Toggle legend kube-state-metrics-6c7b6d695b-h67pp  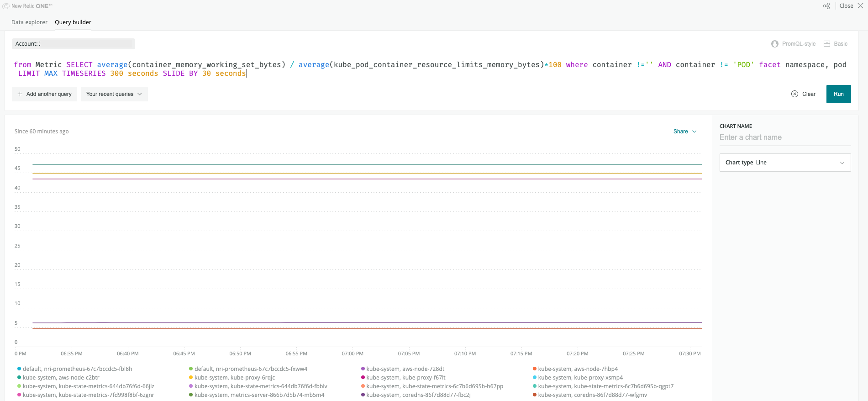pyautogui.click(x=432, y=386)
